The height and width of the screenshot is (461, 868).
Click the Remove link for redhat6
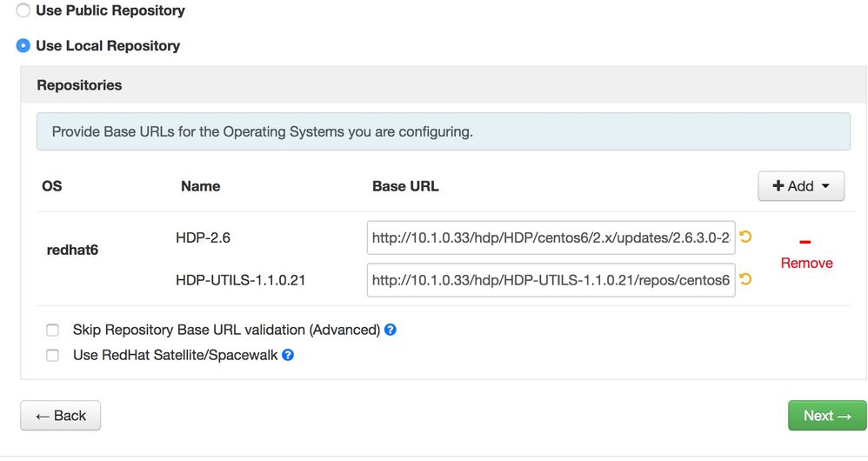coord(806,263)
